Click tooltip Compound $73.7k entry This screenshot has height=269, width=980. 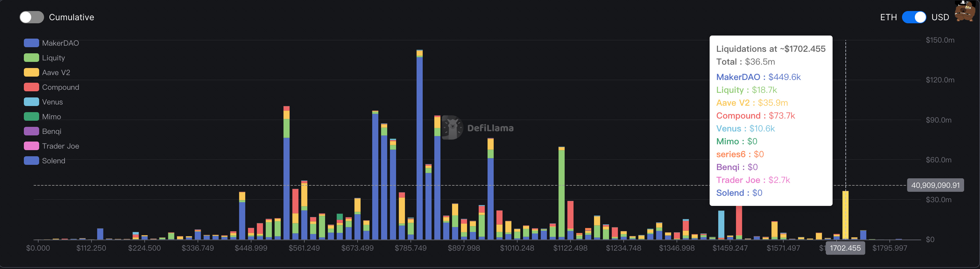755,116
